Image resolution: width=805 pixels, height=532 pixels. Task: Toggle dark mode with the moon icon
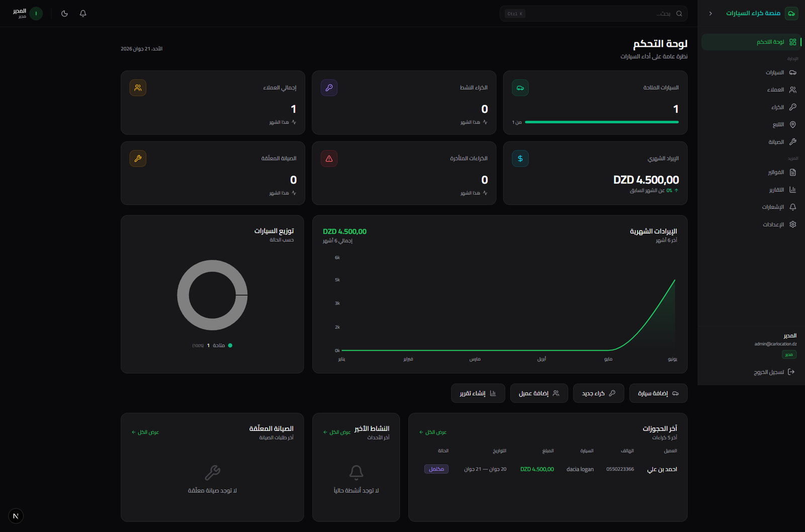[x=64, y=14]
